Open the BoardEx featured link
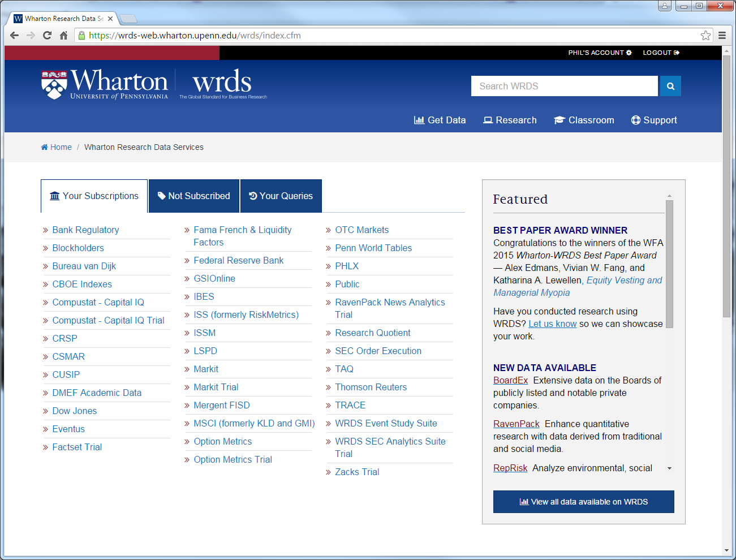The height and width of the screenshot is (560, 736). pyautogui.click(x=510, y=380)
